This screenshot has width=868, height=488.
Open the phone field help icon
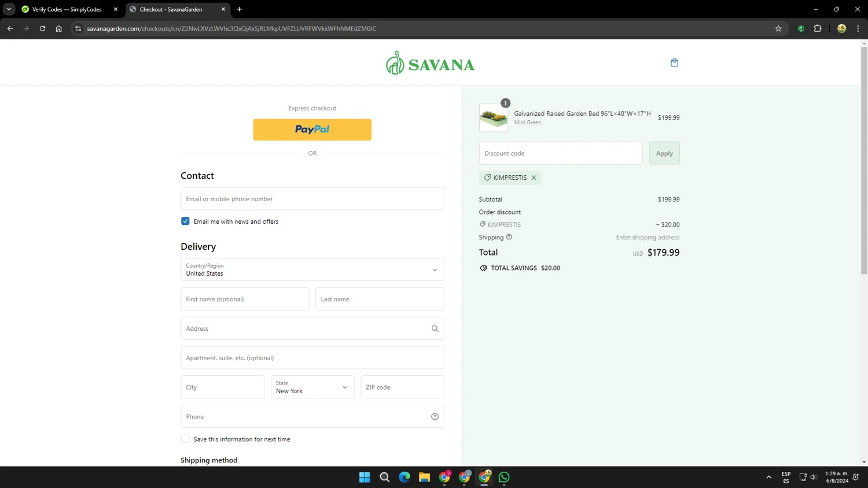435,417
